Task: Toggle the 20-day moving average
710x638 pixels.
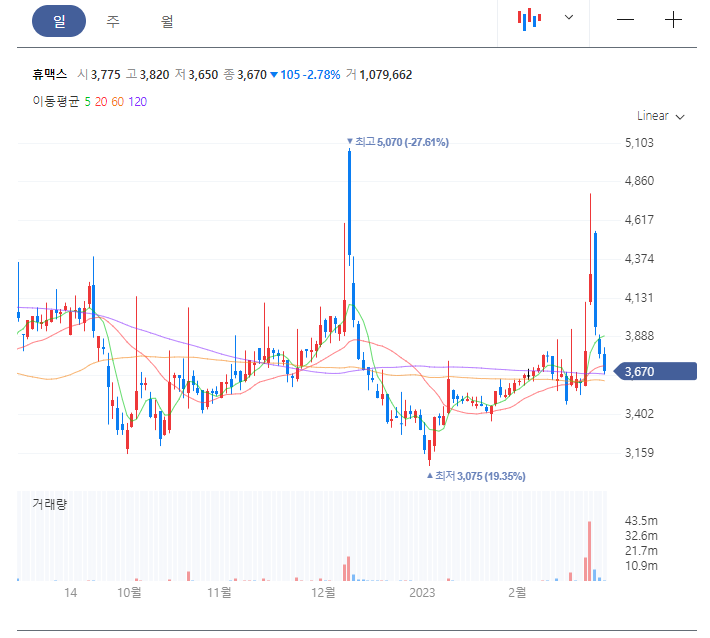Action: point(101,101)
